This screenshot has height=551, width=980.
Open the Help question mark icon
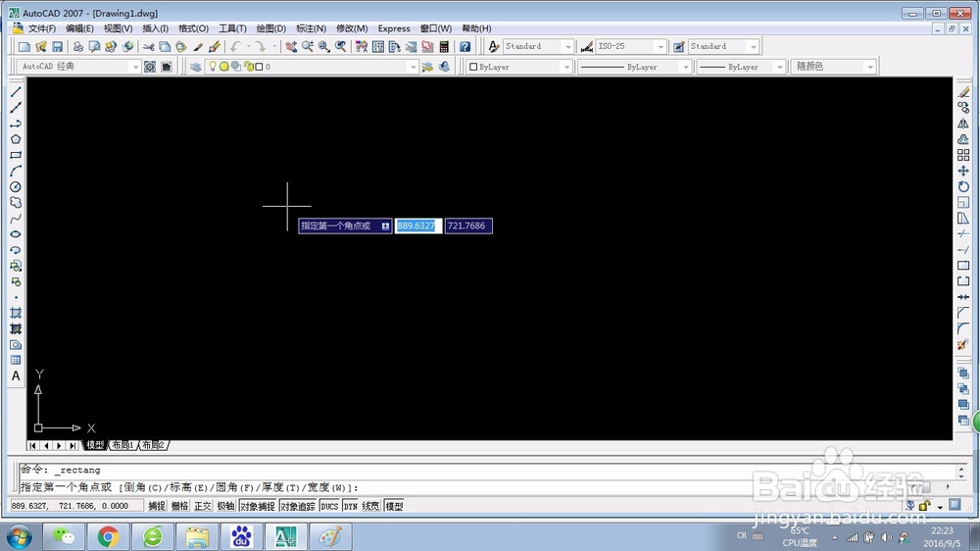(465, 46)
